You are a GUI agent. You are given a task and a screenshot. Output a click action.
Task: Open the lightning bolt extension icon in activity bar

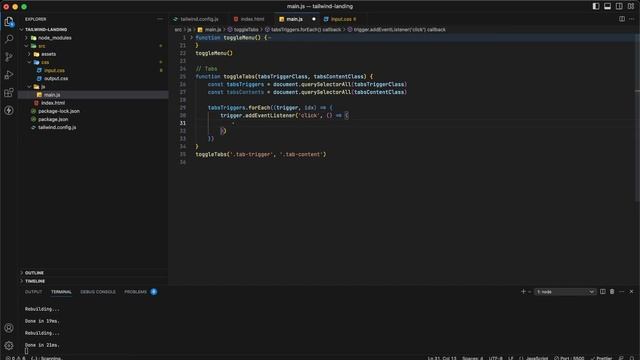(9, 111)
